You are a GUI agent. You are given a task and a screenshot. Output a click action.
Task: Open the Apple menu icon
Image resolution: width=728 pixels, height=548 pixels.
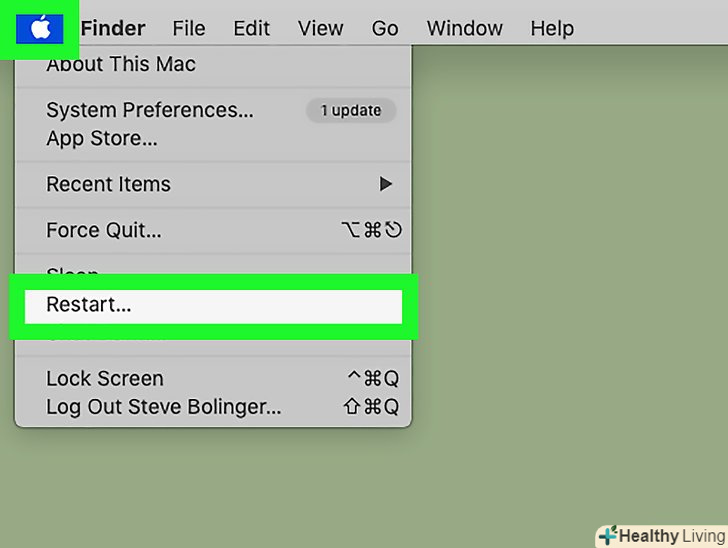tap(40, 28)
